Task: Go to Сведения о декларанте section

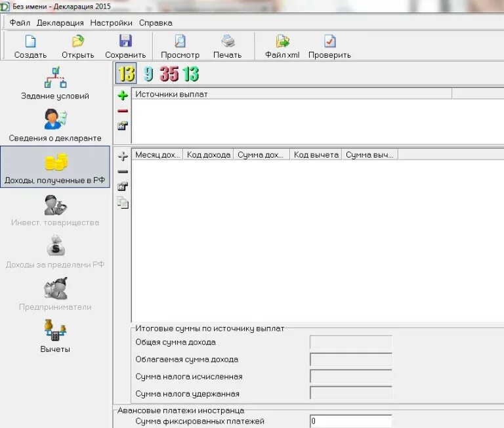Action: point(55,125)
